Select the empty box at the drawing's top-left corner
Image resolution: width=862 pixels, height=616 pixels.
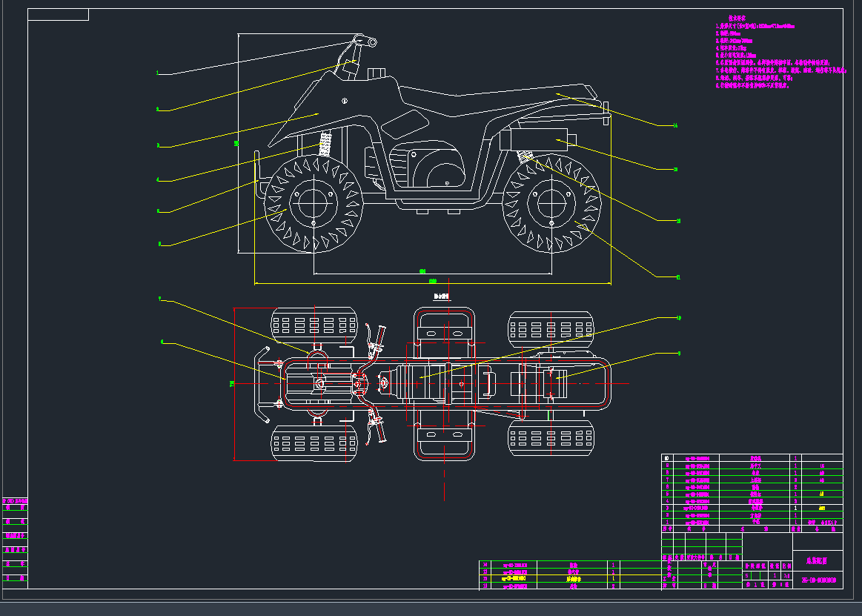click(x=59, y=15)
